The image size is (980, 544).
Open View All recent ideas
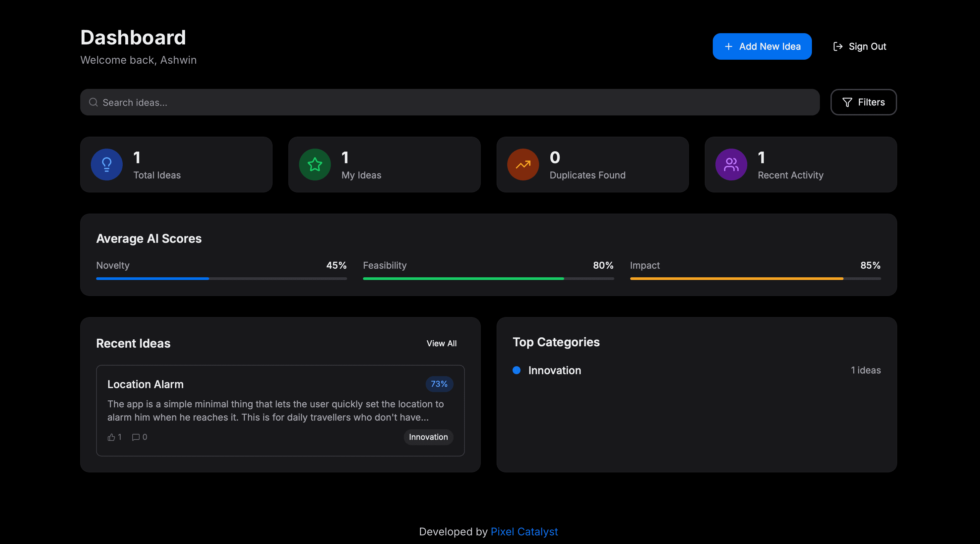point(441,343)
